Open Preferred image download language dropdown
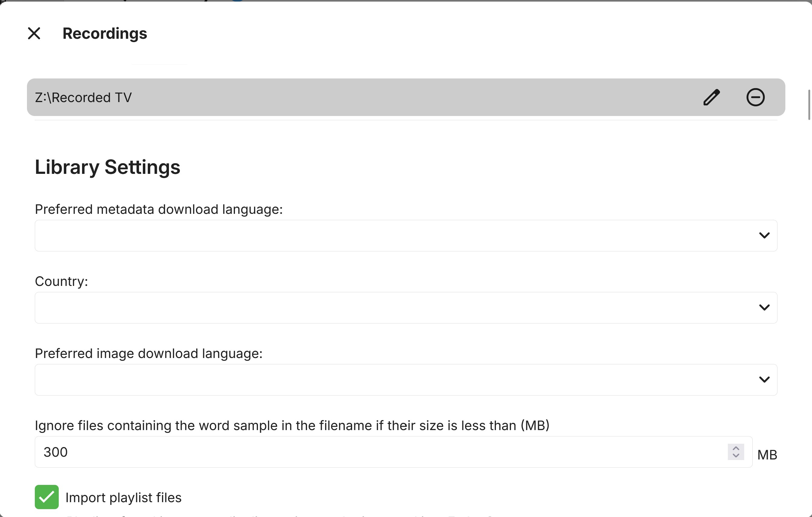 (x=388, y=380)
